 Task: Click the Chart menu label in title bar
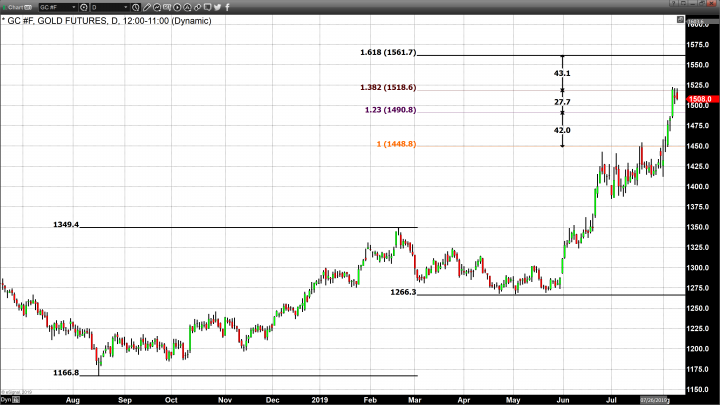[x=15, y=6]
